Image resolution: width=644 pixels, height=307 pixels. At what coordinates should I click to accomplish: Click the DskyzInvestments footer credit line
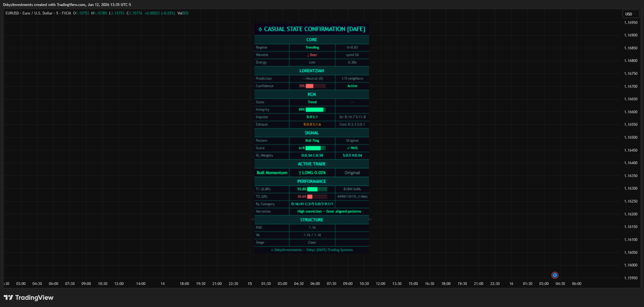click(x=312, y=250)
